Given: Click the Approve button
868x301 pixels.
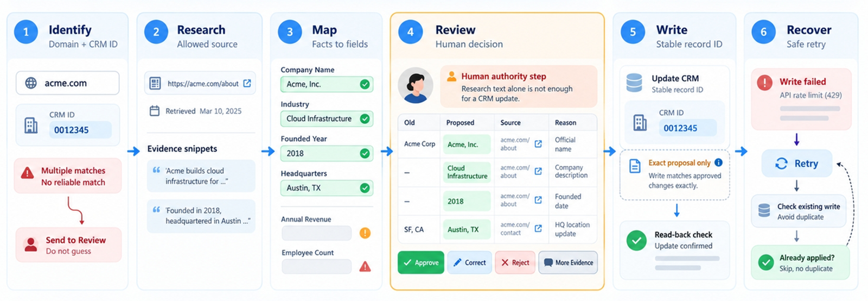Looking at the screenshot, I should (421, 262).
